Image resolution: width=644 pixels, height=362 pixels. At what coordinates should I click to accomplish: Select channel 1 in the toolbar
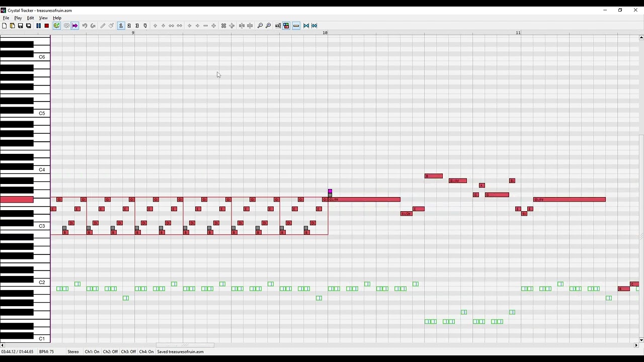(121, 26)
